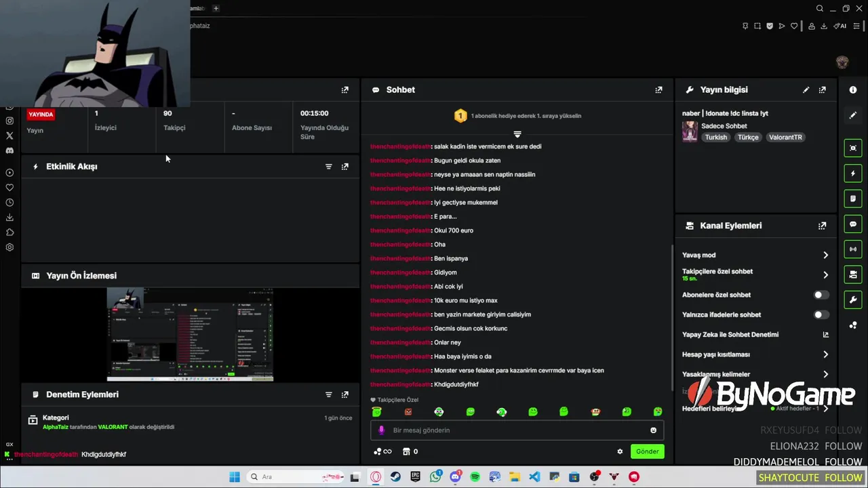Image resolution: width=868 pixels, height=488 pixels.
Task: Open Yapay Zeka ile Sohbet Denetimi link
Action: tap(755, 335)
